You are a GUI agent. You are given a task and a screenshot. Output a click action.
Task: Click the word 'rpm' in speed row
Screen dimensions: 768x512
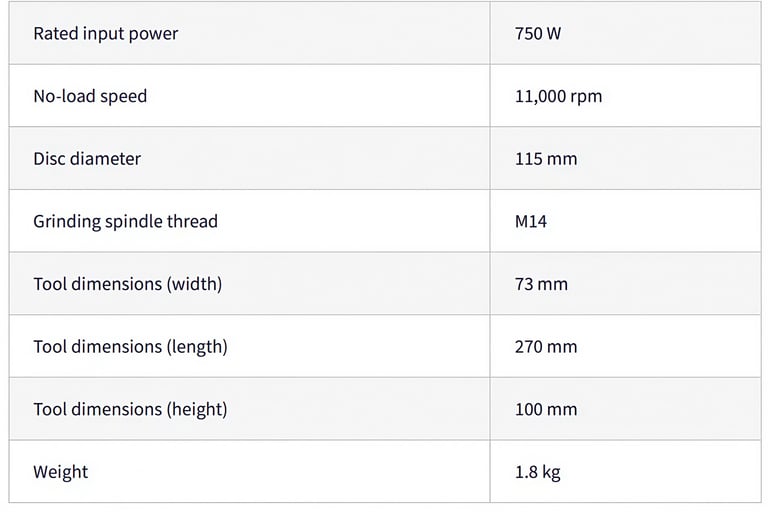(586, 98)
